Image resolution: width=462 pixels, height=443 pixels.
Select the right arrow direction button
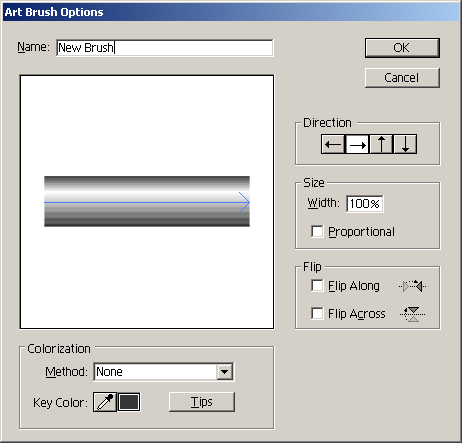(357, 144)
